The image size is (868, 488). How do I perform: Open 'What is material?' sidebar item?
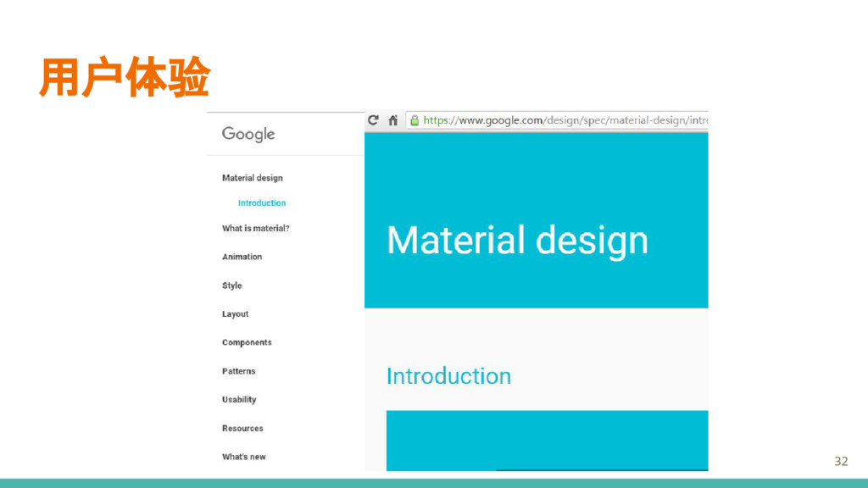click(256, 228)
